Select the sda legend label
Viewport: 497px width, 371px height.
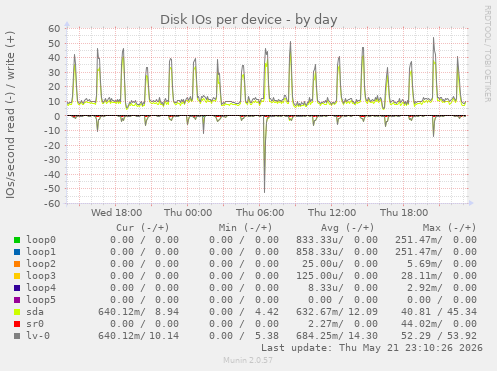(35, 312)
